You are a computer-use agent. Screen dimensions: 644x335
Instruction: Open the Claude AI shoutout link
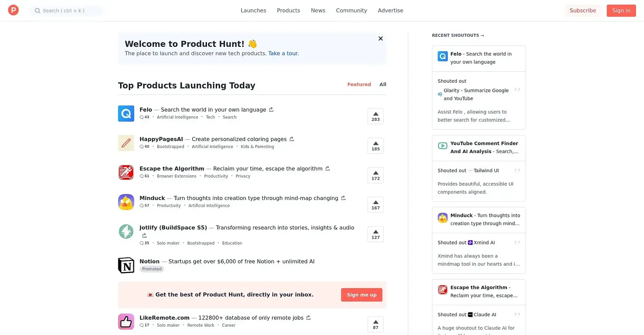482,315
